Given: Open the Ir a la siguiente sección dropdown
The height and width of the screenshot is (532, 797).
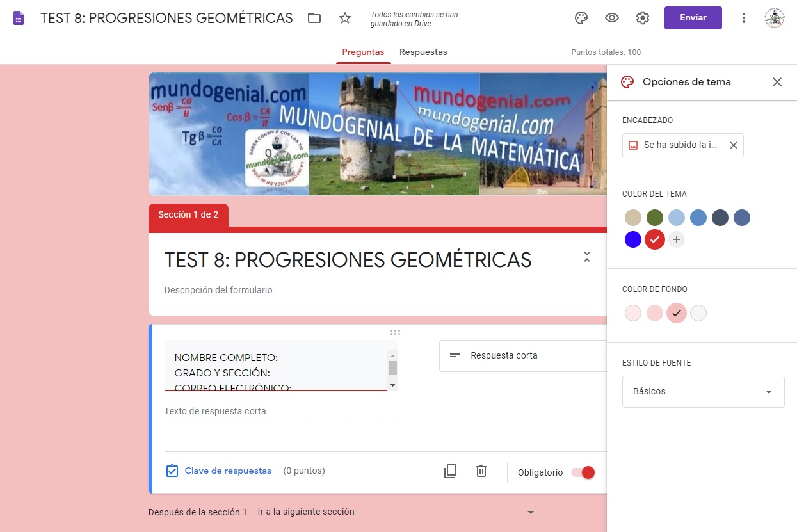Looking at the screenshot, I should tap(396, 512).
